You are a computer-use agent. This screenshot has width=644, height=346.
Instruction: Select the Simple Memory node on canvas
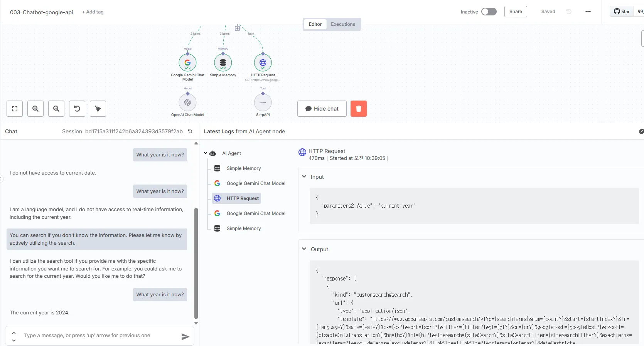point(223,62)
